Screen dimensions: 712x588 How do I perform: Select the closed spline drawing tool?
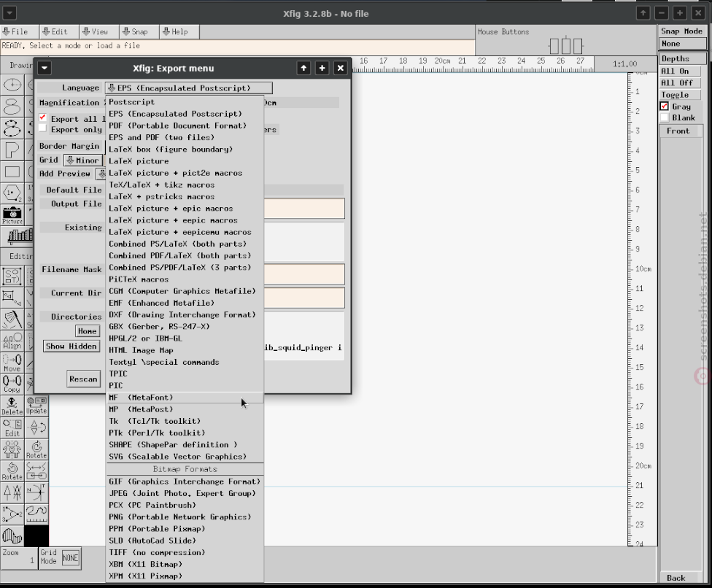pyautogui.click(x=12, y=107)
